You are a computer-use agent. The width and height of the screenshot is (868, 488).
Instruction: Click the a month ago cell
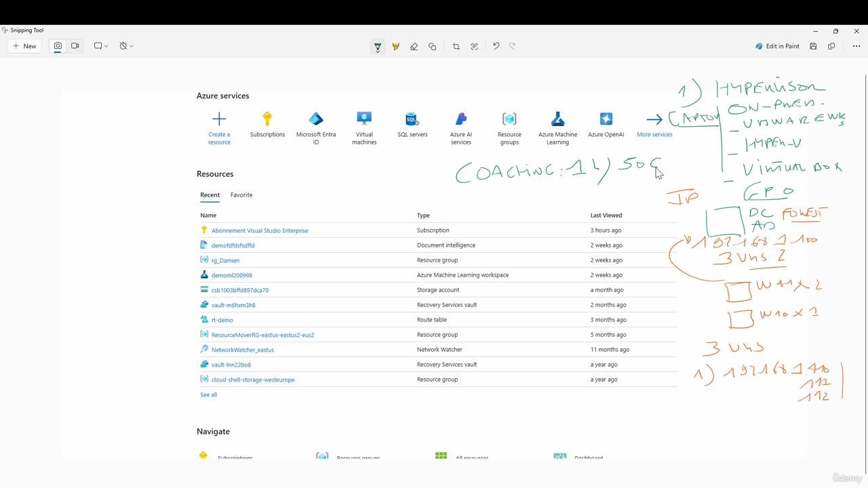click(607, 290)
